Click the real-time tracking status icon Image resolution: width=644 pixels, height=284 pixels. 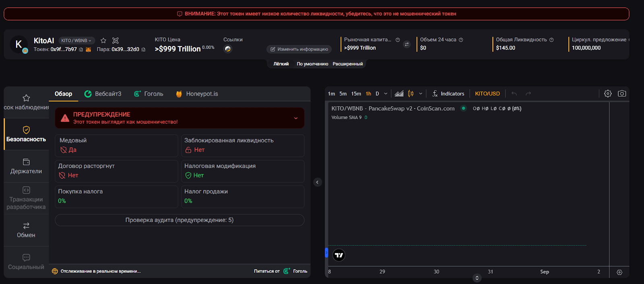[55, 271]
